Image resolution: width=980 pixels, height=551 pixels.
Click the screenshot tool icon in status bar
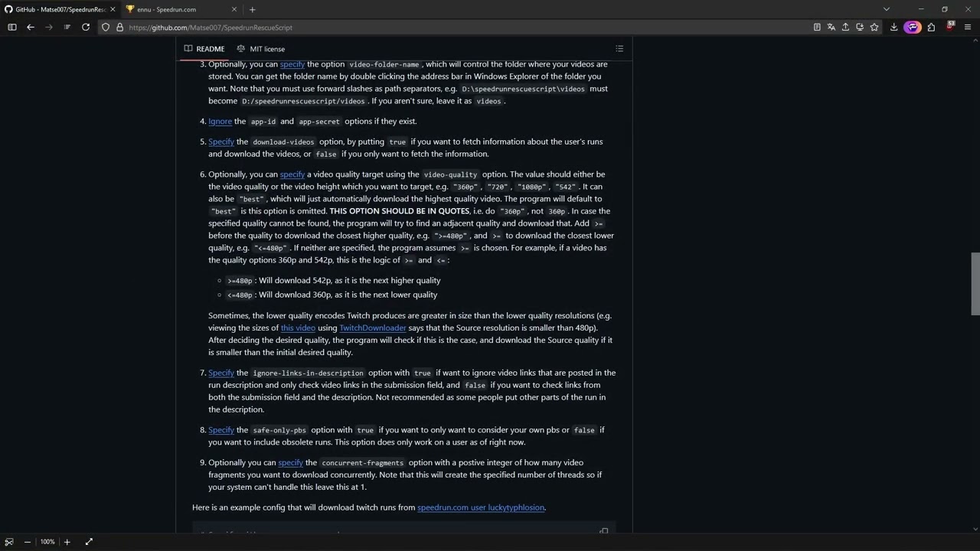[x=9, y=541]
